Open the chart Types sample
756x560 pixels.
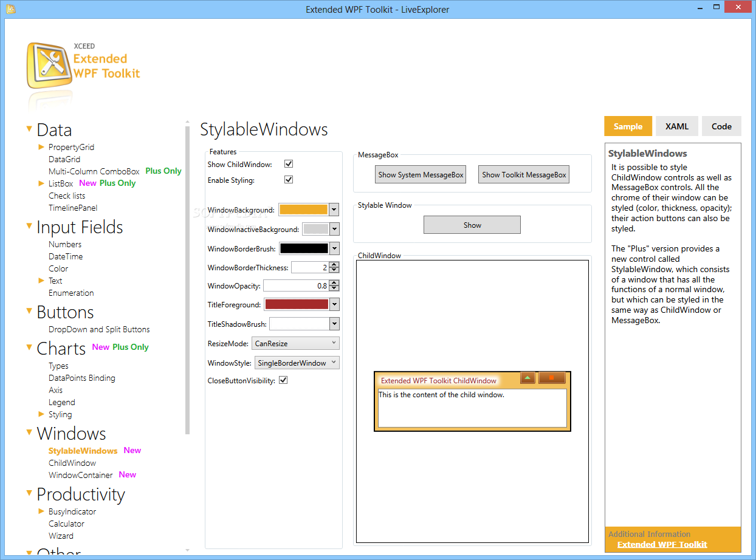(58, 366)
